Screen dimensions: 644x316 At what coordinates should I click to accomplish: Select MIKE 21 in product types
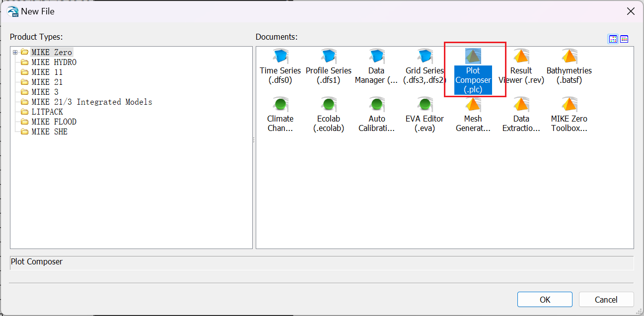pyautogui.click(x=47, y=82)
